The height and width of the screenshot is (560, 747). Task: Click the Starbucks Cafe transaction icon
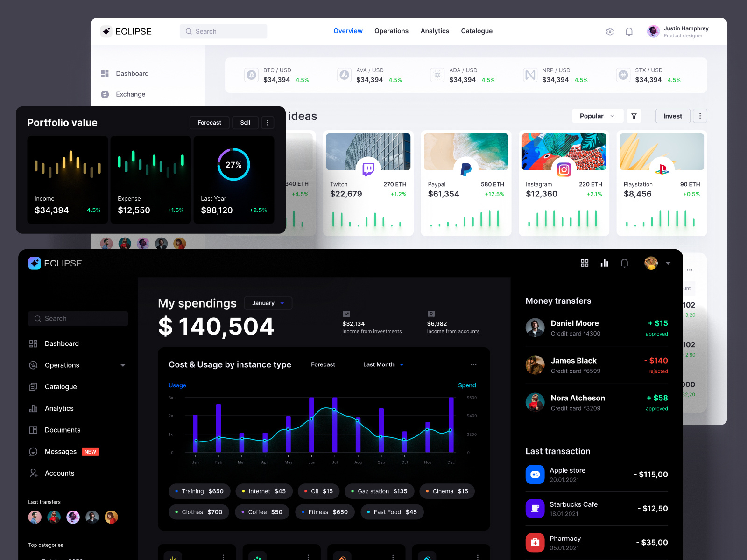click(x=535, y=509)
